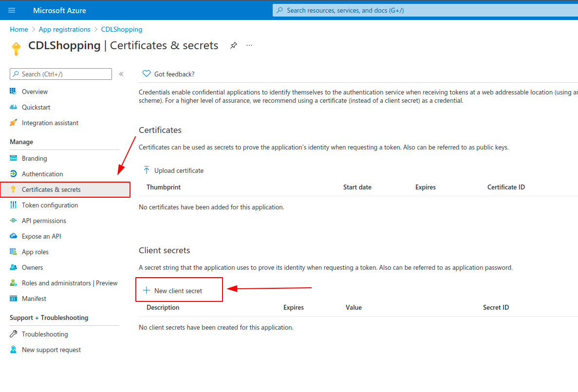This screenshot has height=392, width=578.
Task: Open the Overview menu item
Action: pyautogui.click(x=35, y=92)
